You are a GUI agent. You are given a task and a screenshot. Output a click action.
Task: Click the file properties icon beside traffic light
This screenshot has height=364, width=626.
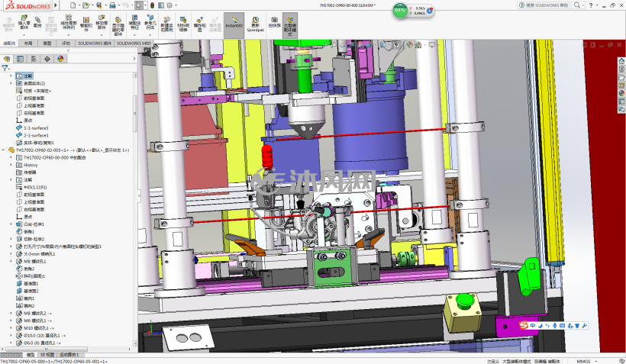(x=160, y=5)
